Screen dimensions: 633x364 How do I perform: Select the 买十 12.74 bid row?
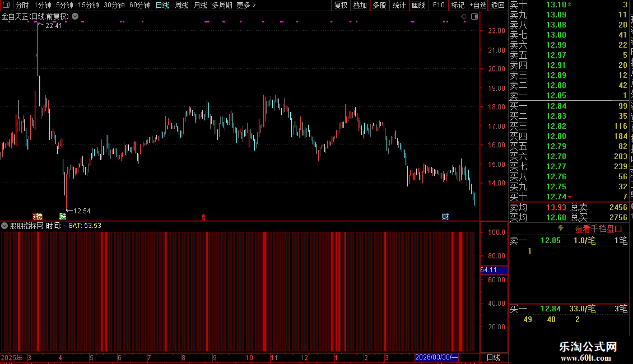(x=569, y=197)
